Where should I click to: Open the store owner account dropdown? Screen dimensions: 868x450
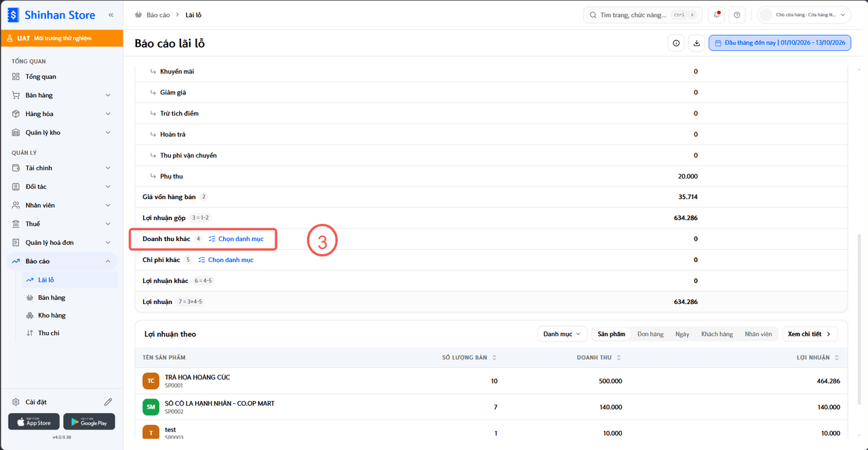(x=804, y=15)
